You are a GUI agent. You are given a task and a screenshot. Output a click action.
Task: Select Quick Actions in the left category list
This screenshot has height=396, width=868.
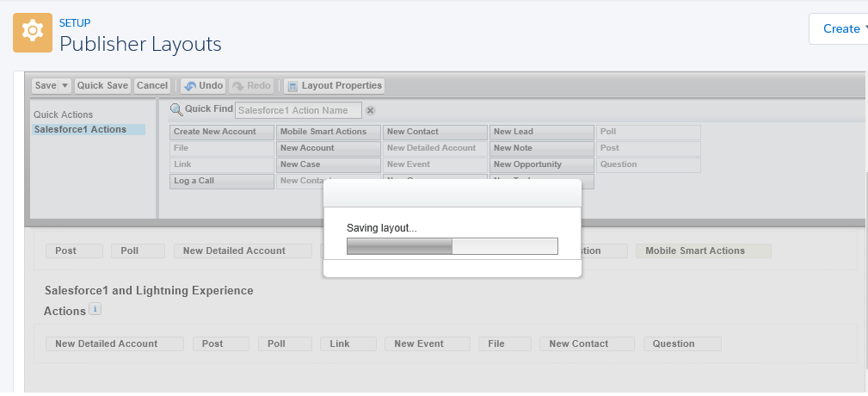[63, 114]
